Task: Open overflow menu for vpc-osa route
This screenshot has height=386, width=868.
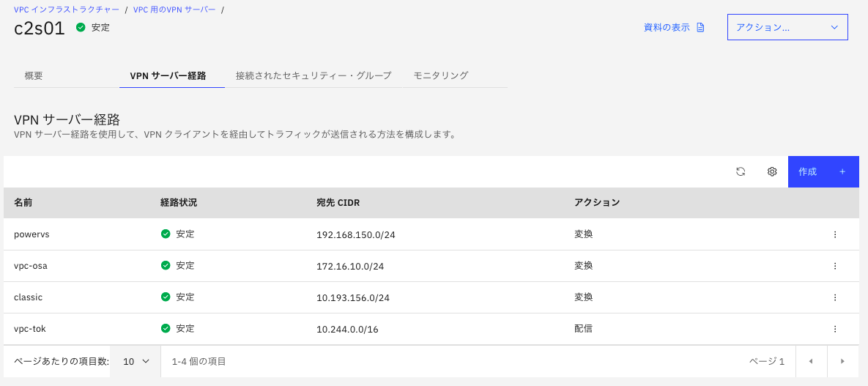Action: [835, 266]
